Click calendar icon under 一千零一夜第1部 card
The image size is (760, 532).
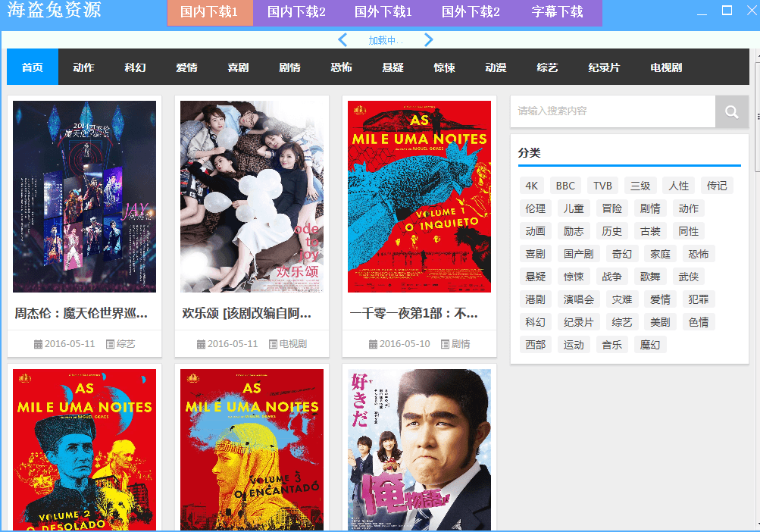coord(373,344)
